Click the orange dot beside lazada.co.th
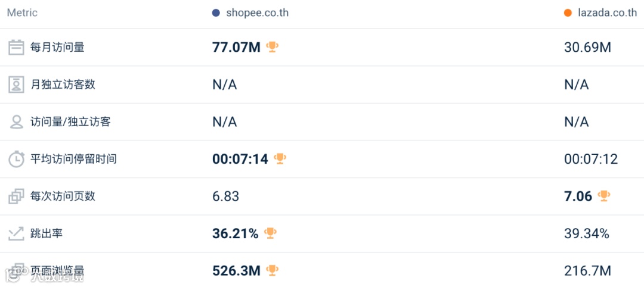This screenshot has width=644, height=287. (x=568, y=13)
